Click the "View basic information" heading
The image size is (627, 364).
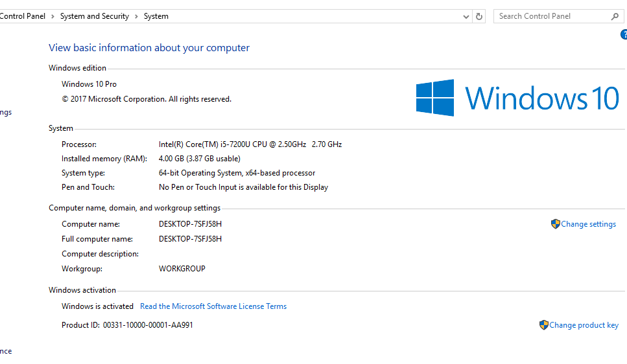pos(149,48)
